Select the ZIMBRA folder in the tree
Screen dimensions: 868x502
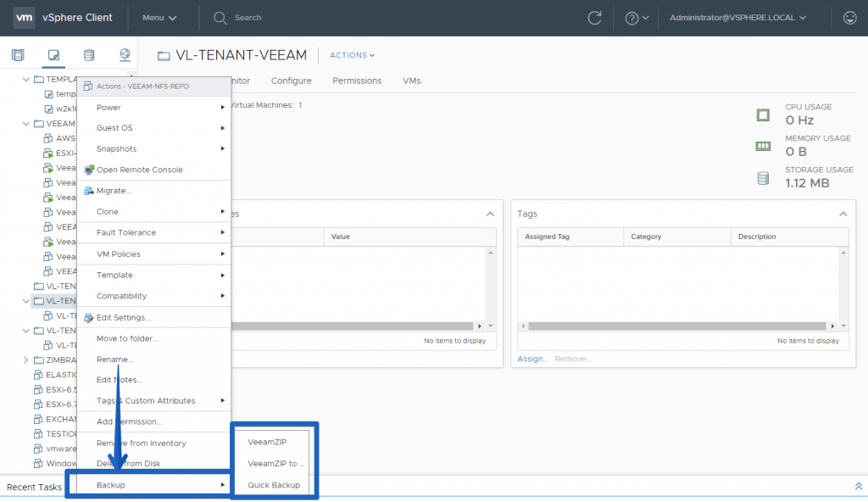55,360
